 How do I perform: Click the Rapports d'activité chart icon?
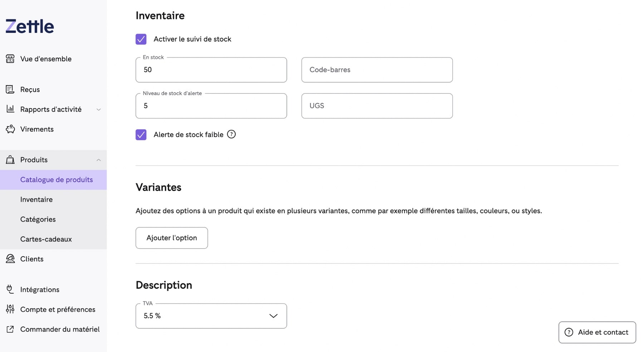click(x=10, y=109)
